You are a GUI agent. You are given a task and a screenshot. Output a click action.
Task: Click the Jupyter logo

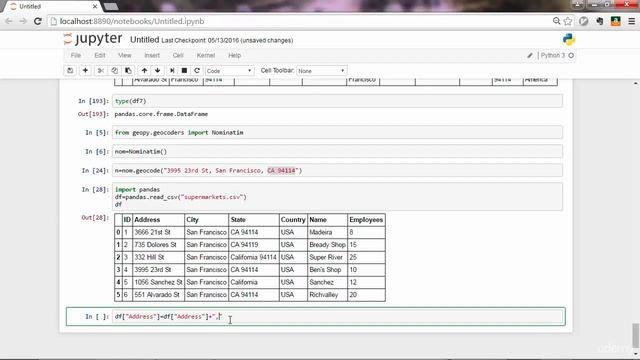point(93,39)
